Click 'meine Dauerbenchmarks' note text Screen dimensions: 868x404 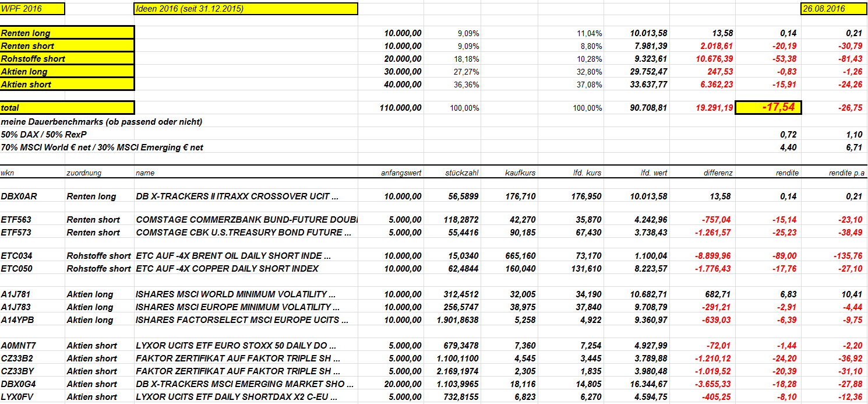tap(102, 122)
